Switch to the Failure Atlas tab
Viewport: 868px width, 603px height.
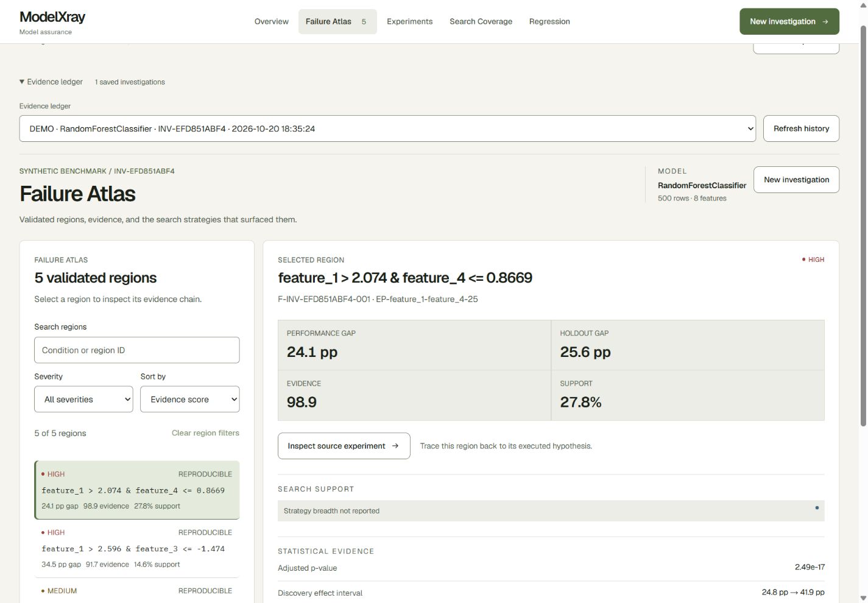point(337,21)
